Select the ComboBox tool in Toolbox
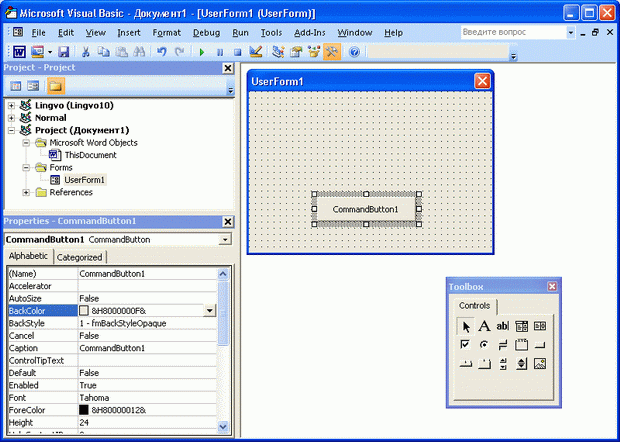This screenshot has height=442, width=620. coord(522,326)
